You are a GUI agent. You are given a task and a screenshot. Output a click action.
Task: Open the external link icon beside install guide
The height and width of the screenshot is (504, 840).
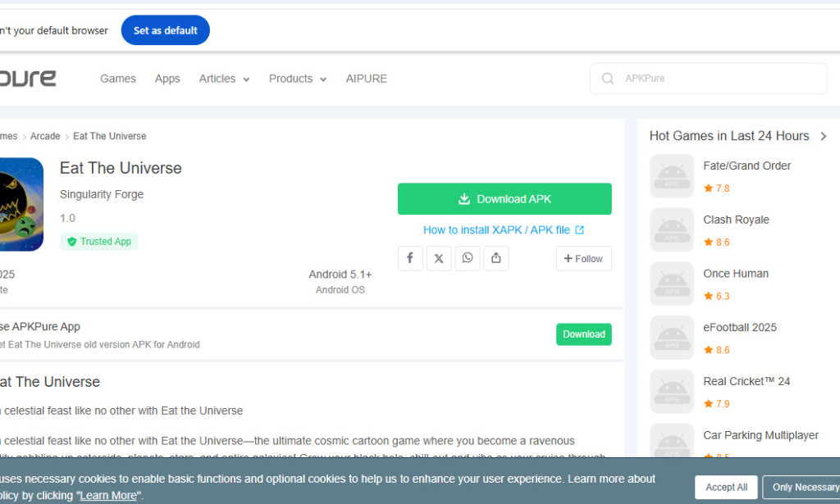coord(580,229)
